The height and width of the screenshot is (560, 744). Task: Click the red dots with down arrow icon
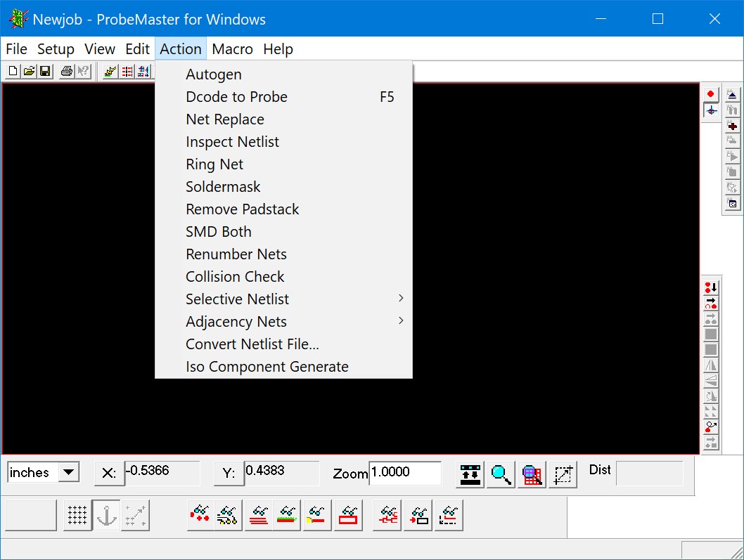[x=711, y=287]
